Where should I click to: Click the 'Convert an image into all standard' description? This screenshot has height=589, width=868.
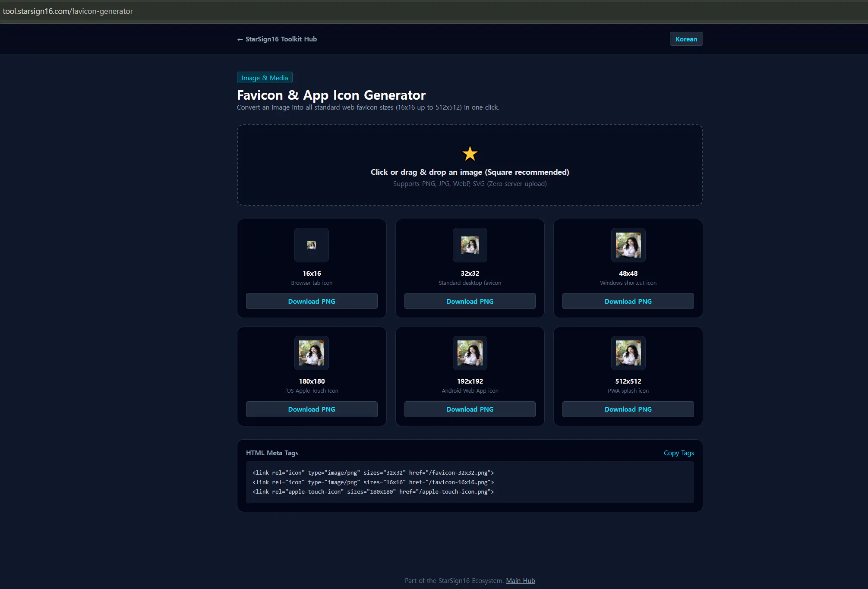click(368, 107)
